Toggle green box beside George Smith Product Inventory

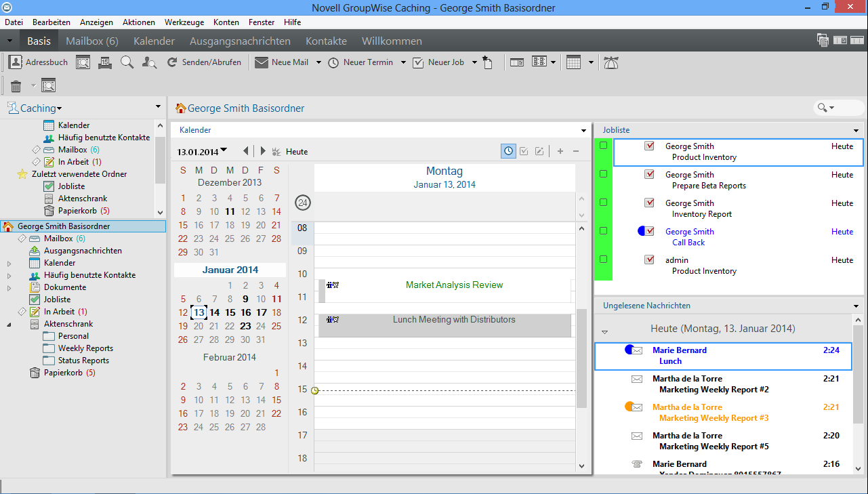tap(603, 146)
